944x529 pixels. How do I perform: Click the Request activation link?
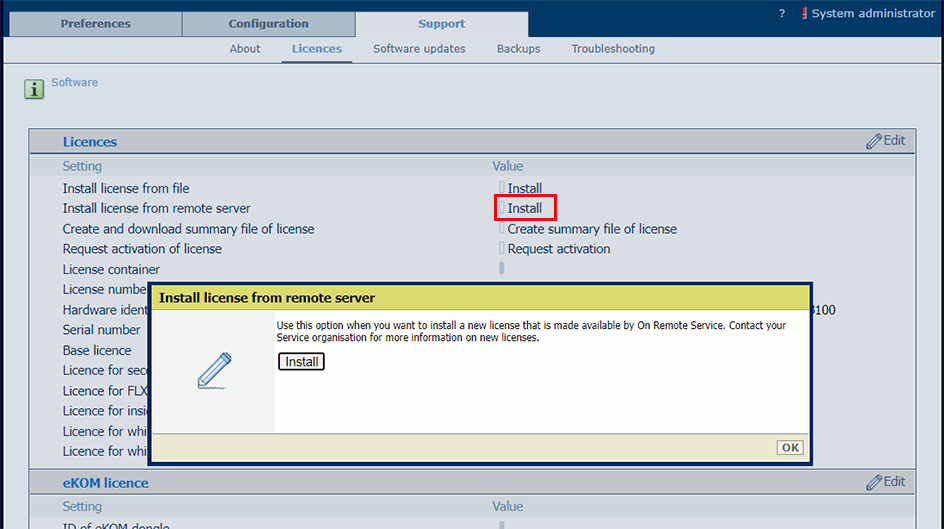tap(558, 249)
